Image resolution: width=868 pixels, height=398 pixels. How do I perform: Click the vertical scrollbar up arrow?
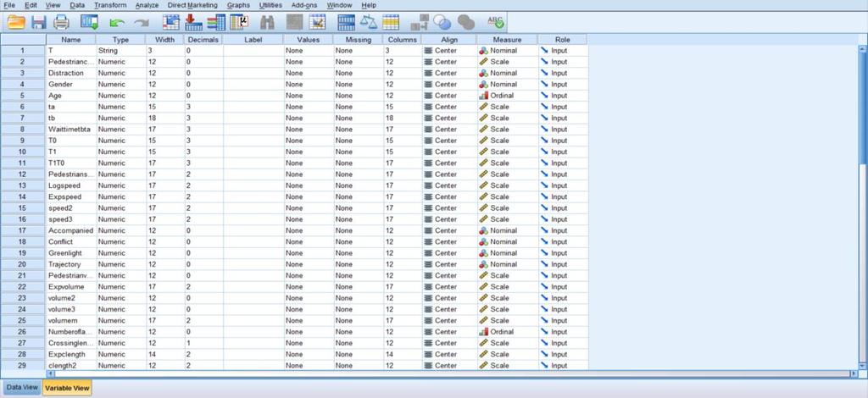pos(863,49)
